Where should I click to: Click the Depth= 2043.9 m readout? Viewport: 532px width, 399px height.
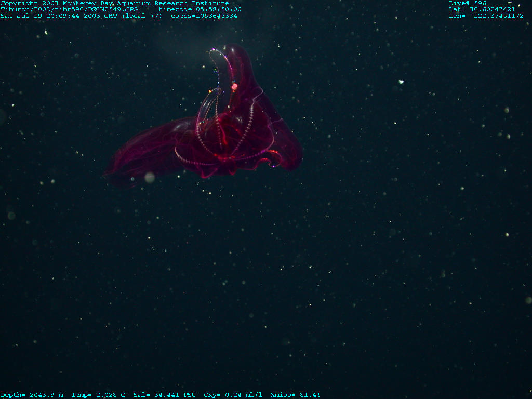click(x=32, y=395)
